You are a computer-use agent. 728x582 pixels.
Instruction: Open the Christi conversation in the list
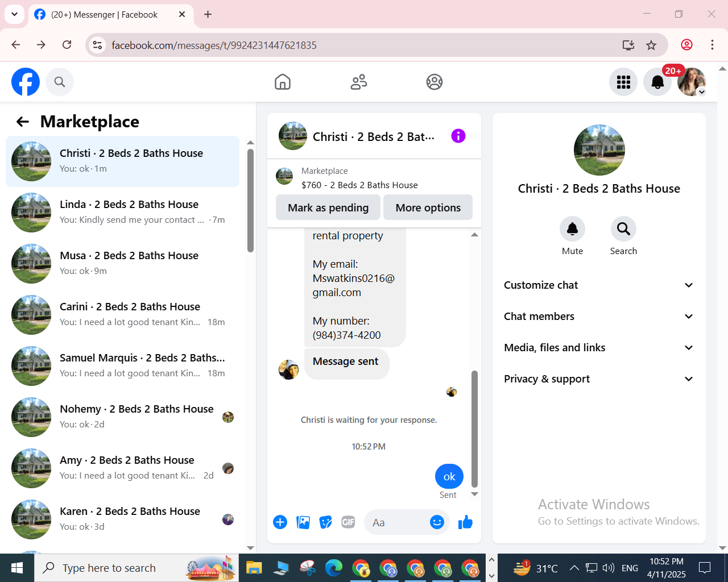pyautogui.click(x=122, y=161)
